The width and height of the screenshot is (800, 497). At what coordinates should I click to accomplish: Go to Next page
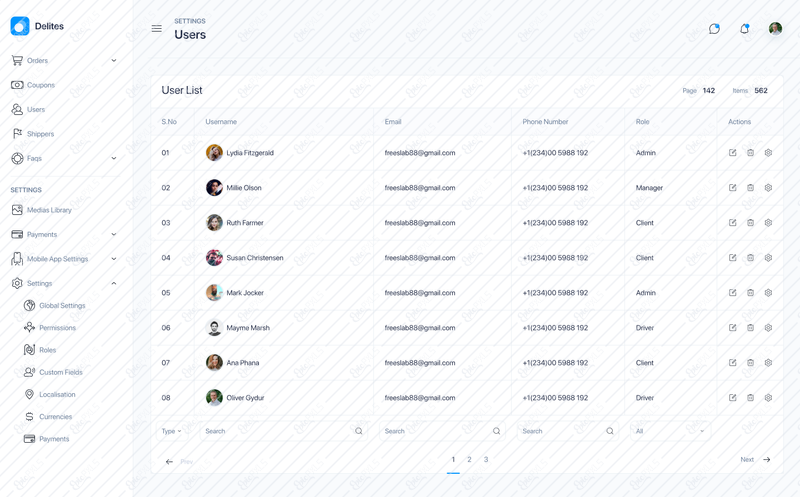pyautogui.click(x=756, y=459)
